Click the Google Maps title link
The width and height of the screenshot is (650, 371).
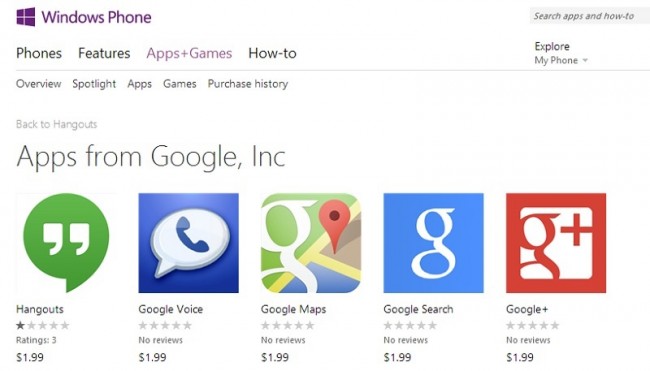293,309
